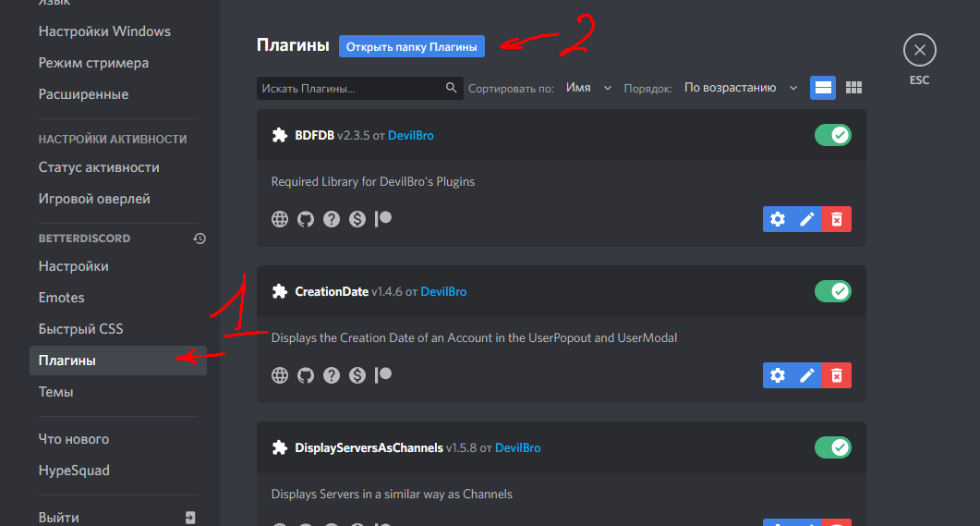The width and height of the screenshot is (980, 526).
Task: Open DevilBro link on BDFDB
Action: click(x=411, y=135)
